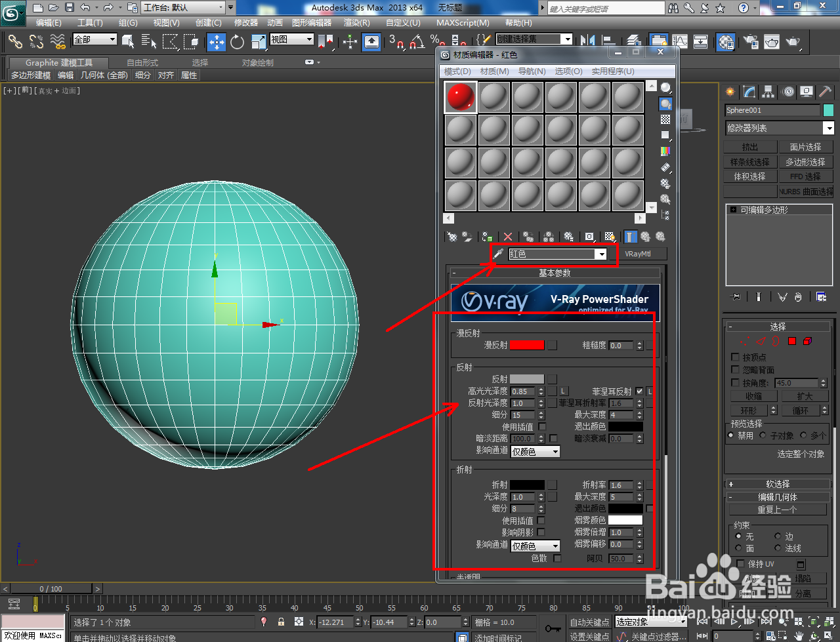Click Pin Stack icon under modifier stack
This screenshot has height=642, width=840.
(x=736, y=297)
